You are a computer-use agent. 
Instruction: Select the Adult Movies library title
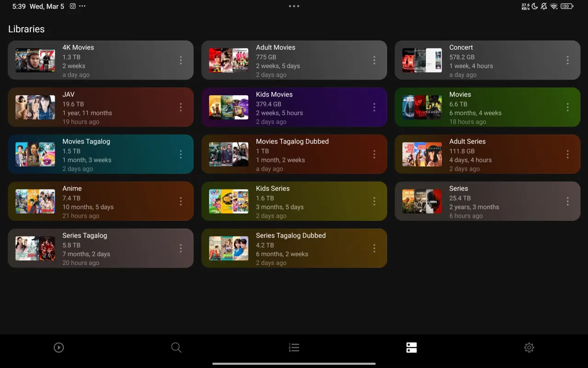click(276, 47)
